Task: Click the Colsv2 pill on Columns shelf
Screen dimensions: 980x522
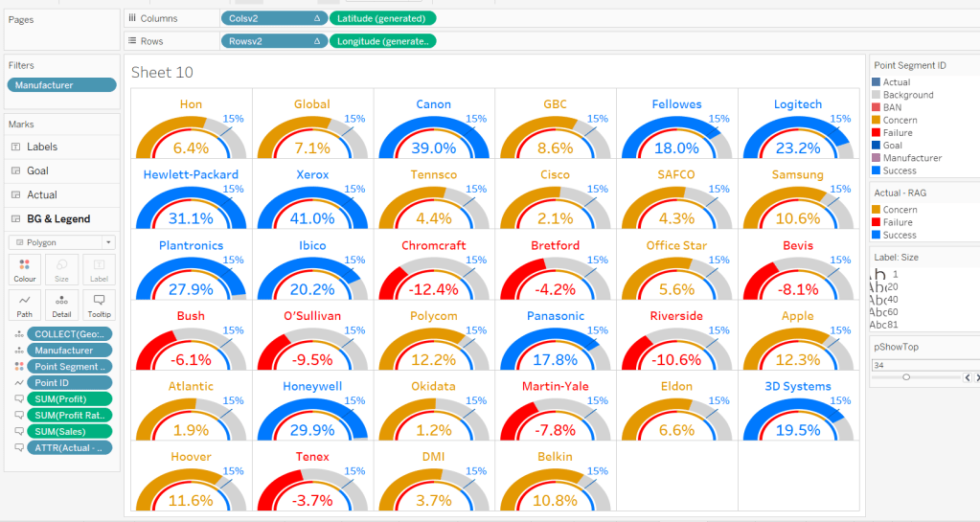Action: pyautogui.click(x=273, y=18)
